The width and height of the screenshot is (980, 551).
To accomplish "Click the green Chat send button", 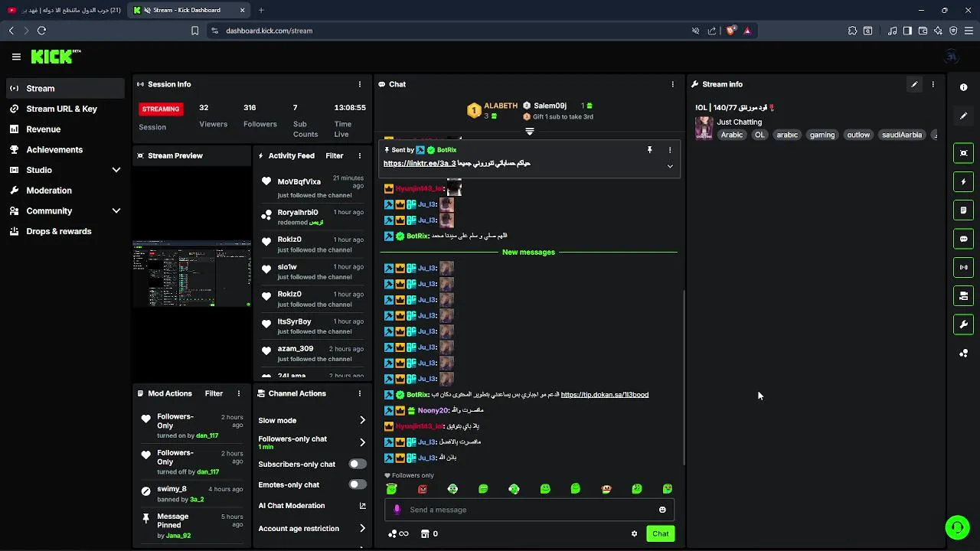I will 660,533.
